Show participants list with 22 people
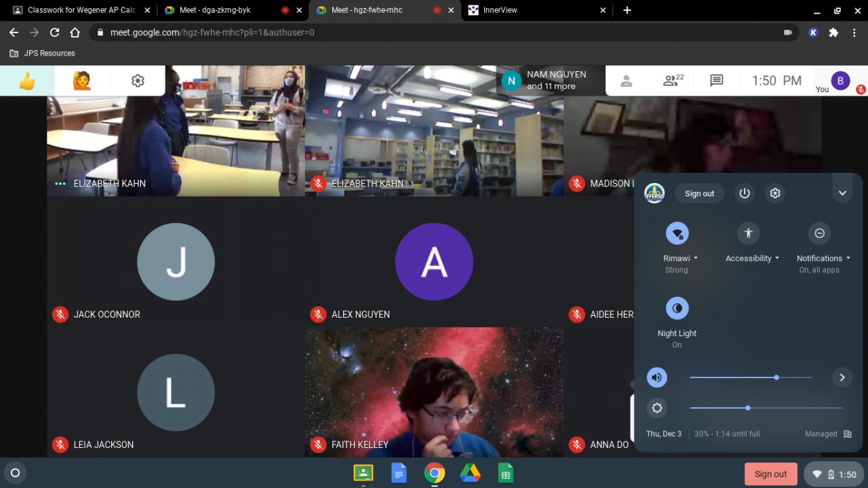This screenshot has height=488, width=868. coord(673,81)
